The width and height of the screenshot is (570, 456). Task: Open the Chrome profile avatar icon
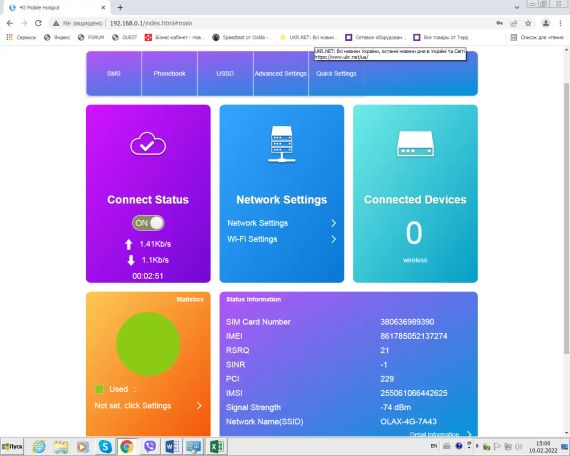[546, 23]
